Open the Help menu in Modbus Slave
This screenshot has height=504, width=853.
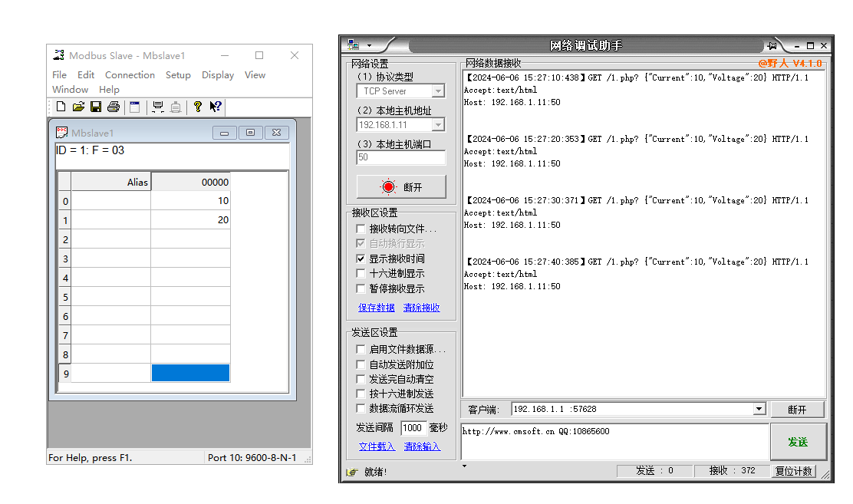pyautogui.click(x=109, y=89)
